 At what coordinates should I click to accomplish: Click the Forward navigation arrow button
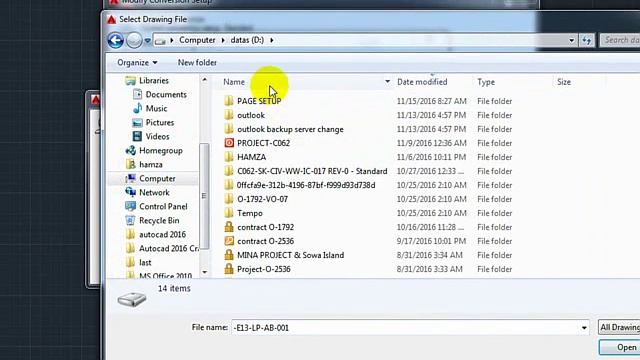tap(134, 40)
